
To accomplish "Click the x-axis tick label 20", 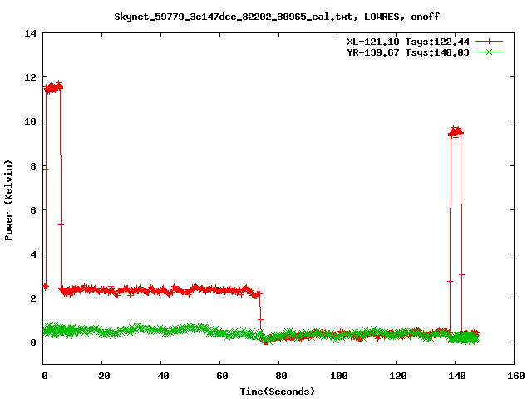I will click(104, 376).
